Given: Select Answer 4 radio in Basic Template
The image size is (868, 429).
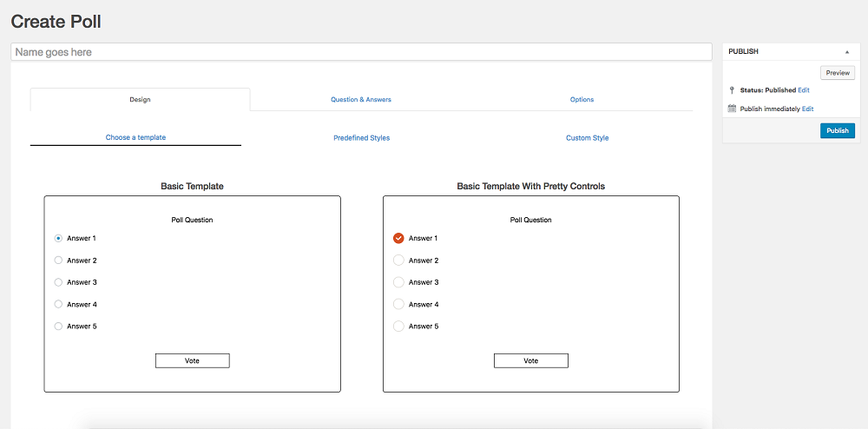Looking at the screenshot, I should (58, 304).
